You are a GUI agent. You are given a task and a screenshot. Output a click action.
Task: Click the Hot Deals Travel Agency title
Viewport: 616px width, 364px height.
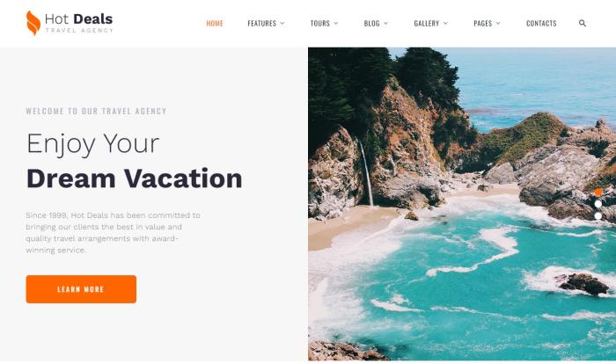pos(79,23)
